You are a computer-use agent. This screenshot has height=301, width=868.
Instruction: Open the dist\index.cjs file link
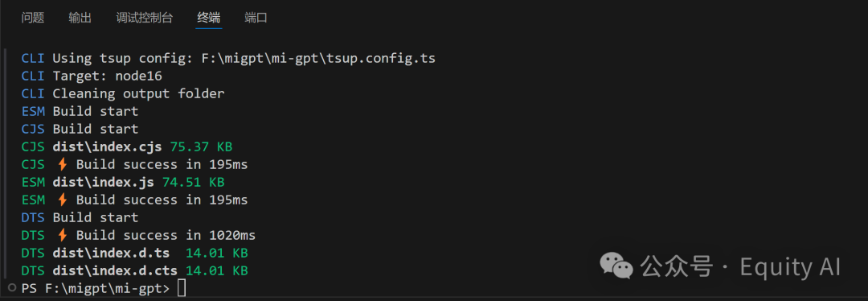[108, 147]
